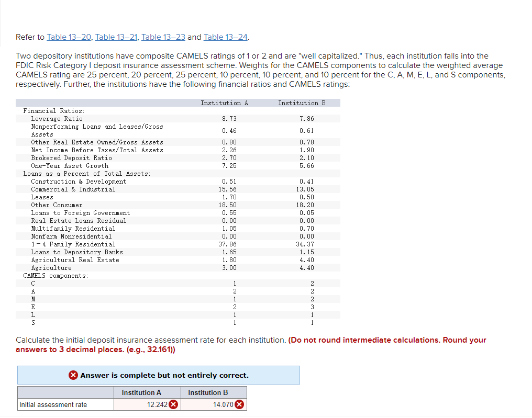Click the Loans to Depository Banks label
Screen dimensions: 532x418
point(77,252)
